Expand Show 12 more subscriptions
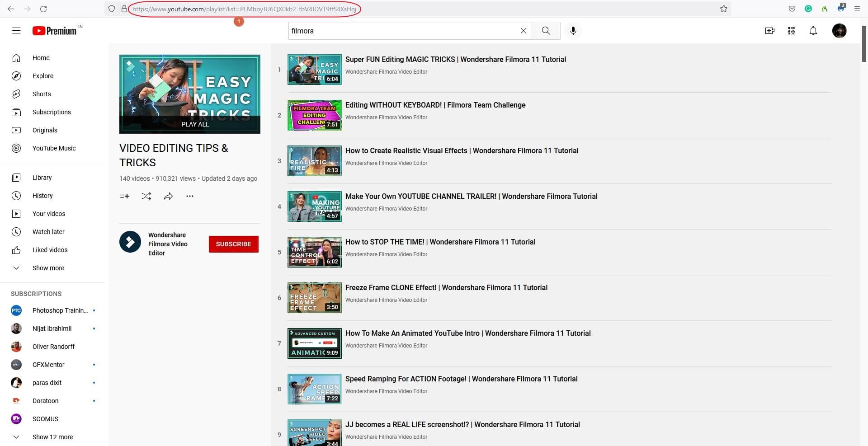Screen dimensions: 868x446 tap(52, 437)
